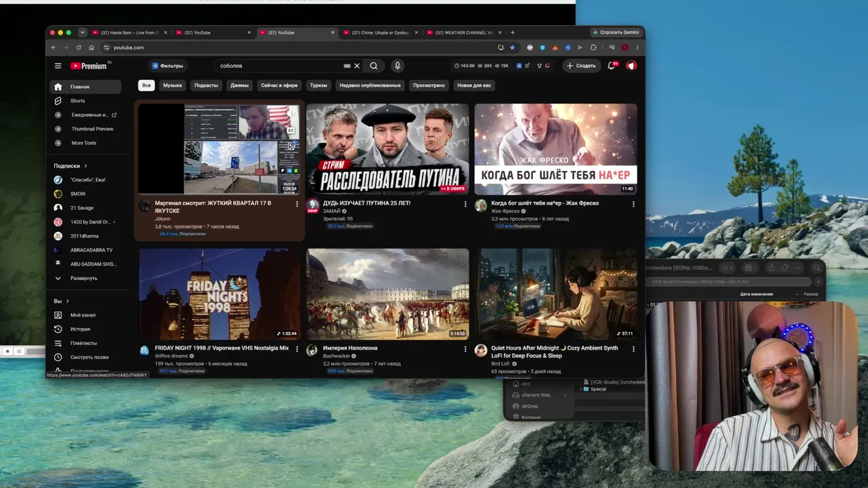Click the Создать button

581,66
